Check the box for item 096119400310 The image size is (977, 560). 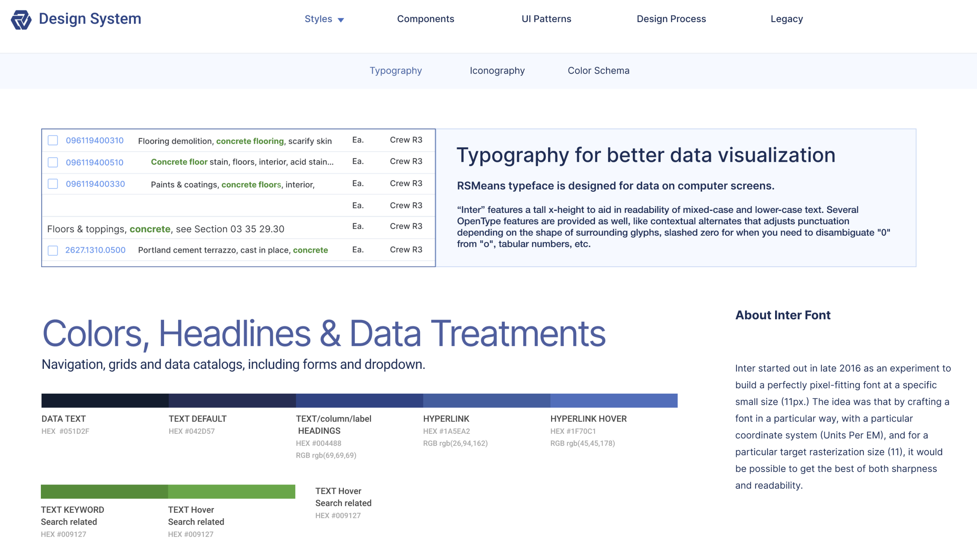pos(53,140)
